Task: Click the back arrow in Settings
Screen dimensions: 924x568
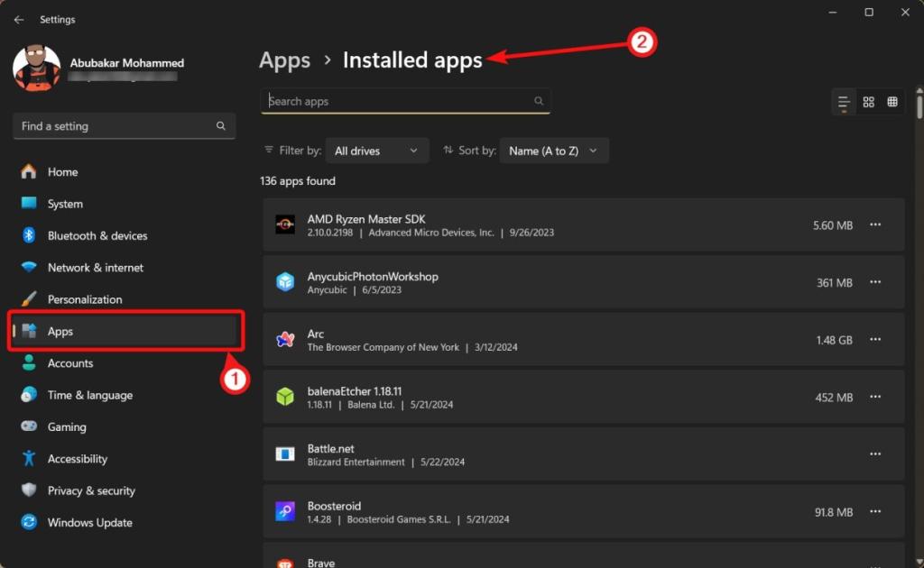Action: click(x=19, y=19)
